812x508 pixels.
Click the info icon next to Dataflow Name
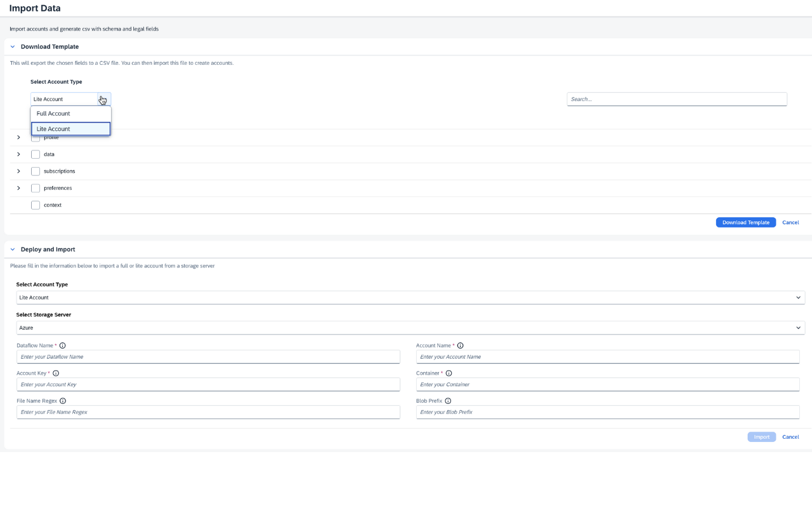62,345
